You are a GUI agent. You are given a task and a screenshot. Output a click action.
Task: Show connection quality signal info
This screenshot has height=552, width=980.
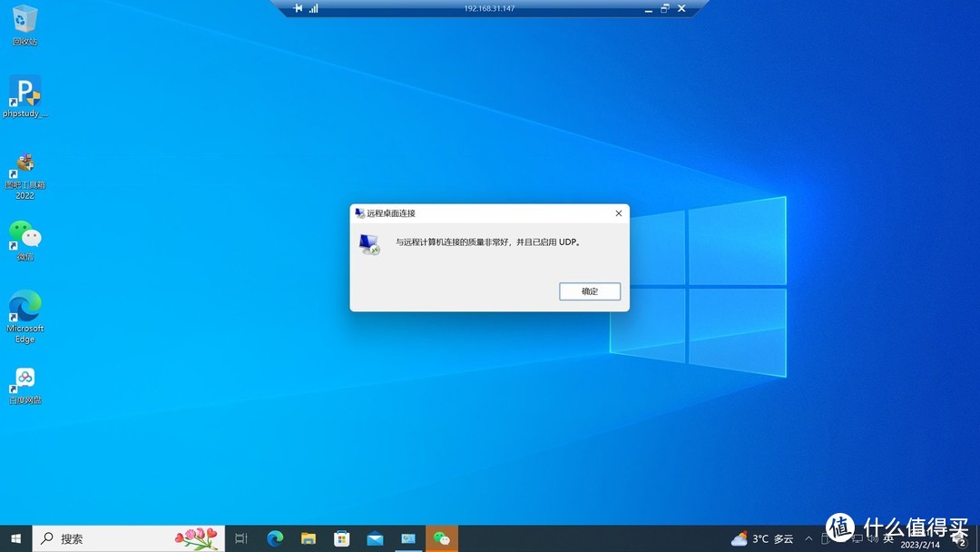314,8
